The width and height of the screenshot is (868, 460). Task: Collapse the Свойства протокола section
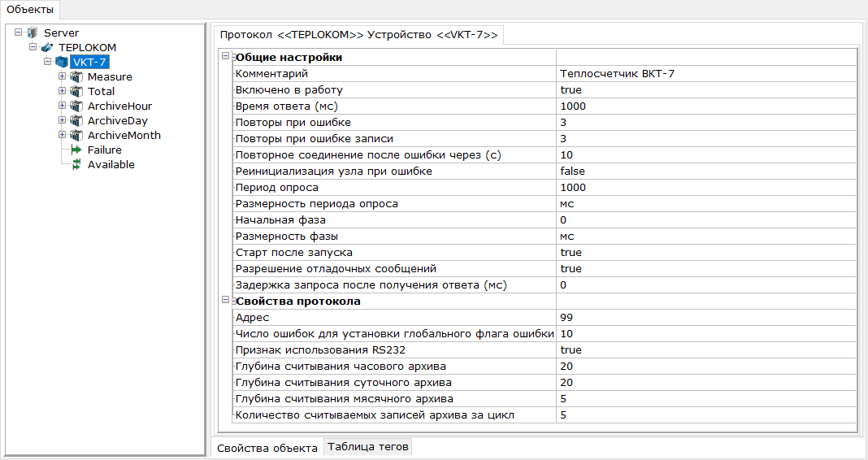(x=225, y=300)
